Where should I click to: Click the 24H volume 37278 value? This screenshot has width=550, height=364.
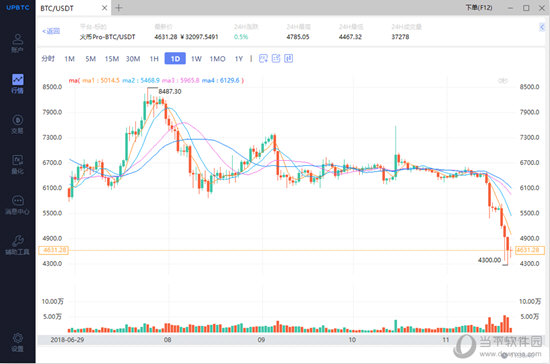coord(400,37)
